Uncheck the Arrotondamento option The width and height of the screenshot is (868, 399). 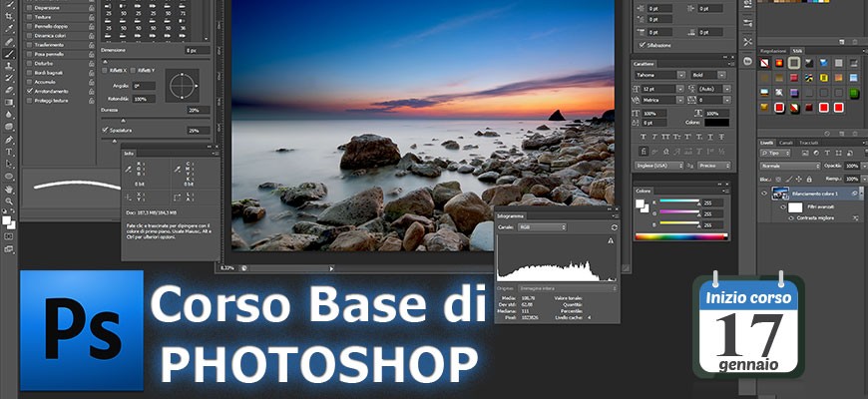click(30, 91)
